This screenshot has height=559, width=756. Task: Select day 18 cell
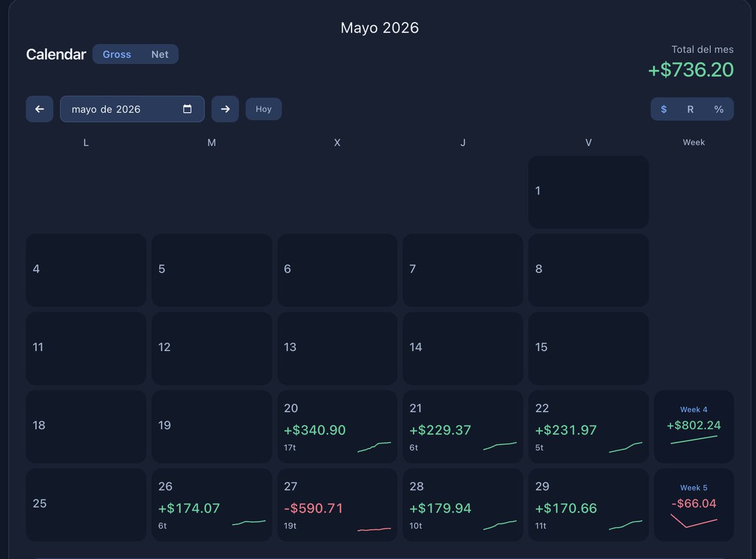coord(86,427)
